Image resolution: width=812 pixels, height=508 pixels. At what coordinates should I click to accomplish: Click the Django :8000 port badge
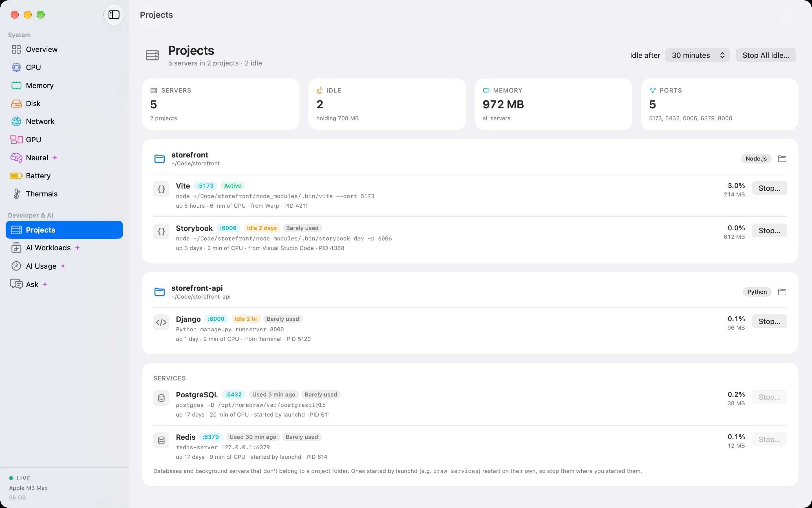click(x=216, y=319)
